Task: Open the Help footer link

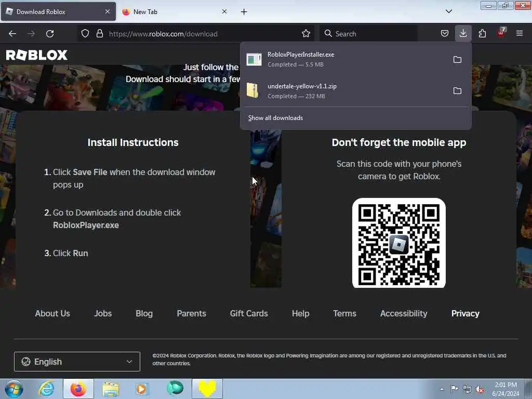Action: coord(301,313)
